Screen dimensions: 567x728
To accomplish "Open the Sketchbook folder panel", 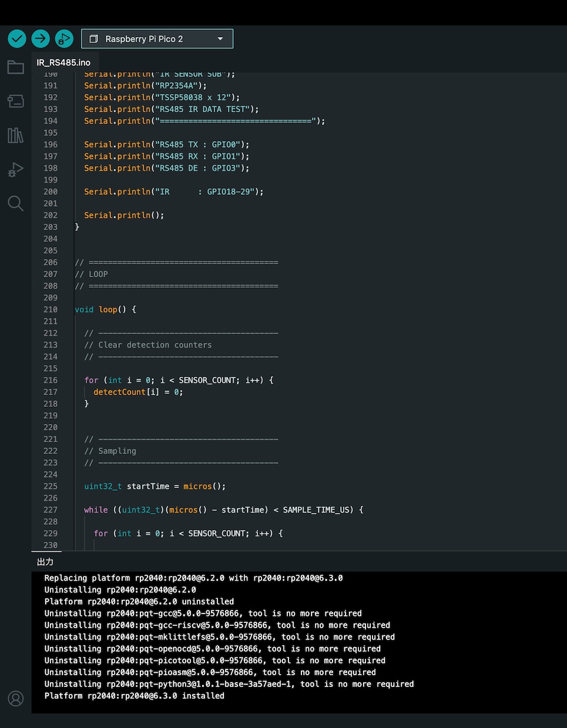I will coord(16,67).
